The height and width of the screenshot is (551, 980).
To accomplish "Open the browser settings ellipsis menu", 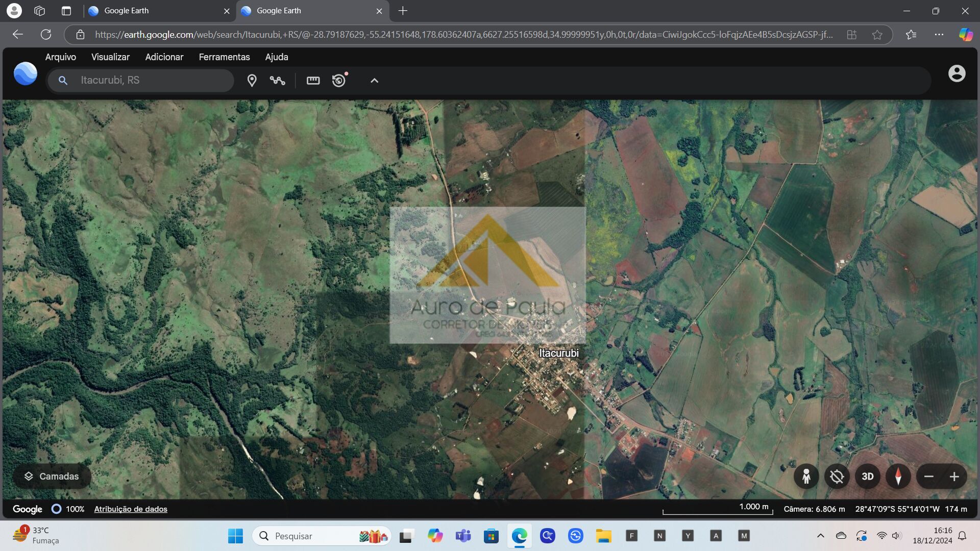I will pyautogui.click(x=939, y=35).
